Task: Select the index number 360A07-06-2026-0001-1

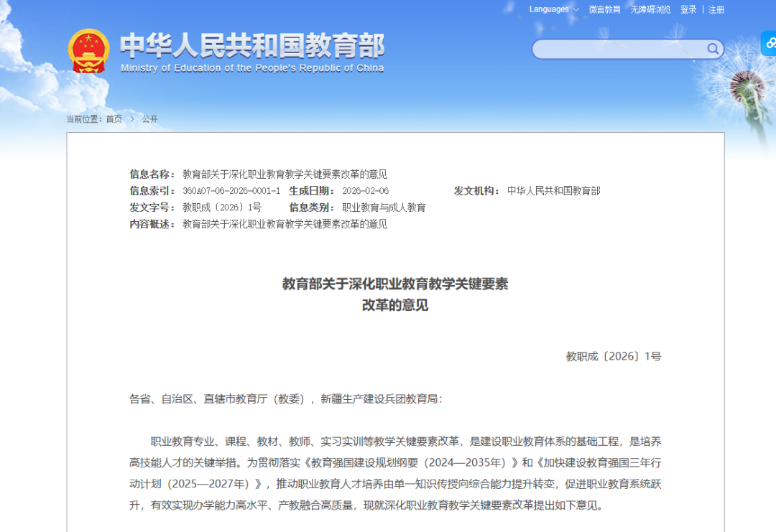Action: click(x=231, y=191)
